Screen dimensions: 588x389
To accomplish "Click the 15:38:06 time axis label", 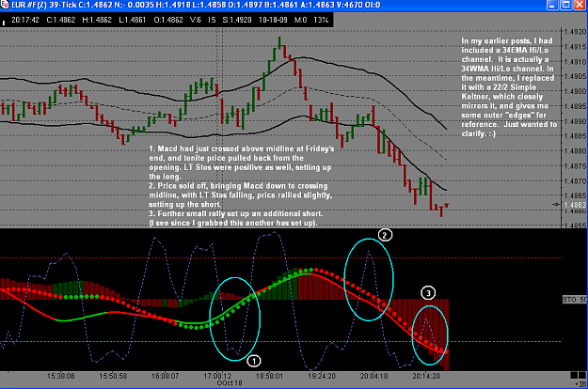I will click(x=61, y=376).
